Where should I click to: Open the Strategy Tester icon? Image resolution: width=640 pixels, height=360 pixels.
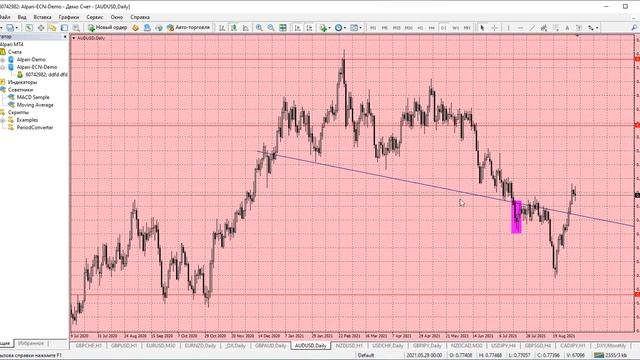point(76,28)
